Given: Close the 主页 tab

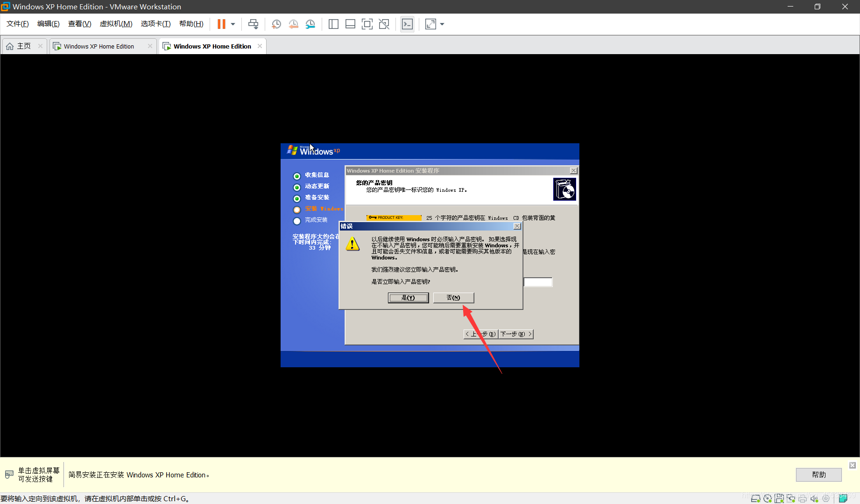Looking at the screenshot, I should (41, 46).
